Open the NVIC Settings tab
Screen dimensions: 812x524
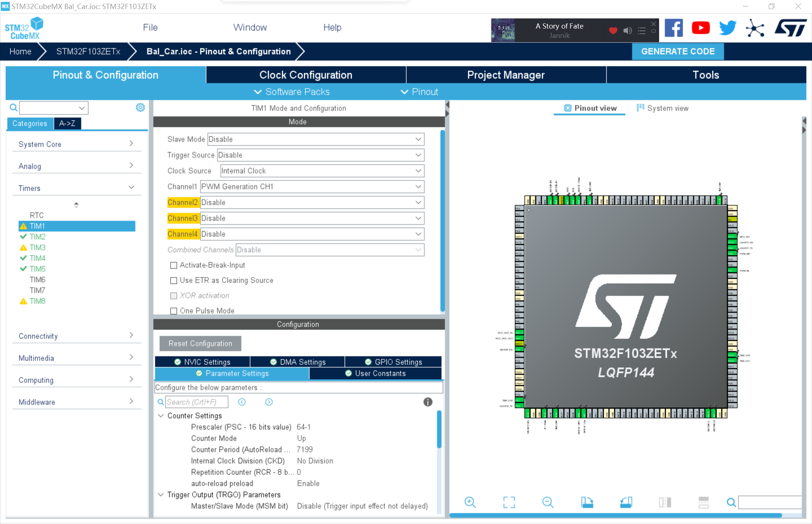(202, 362)
